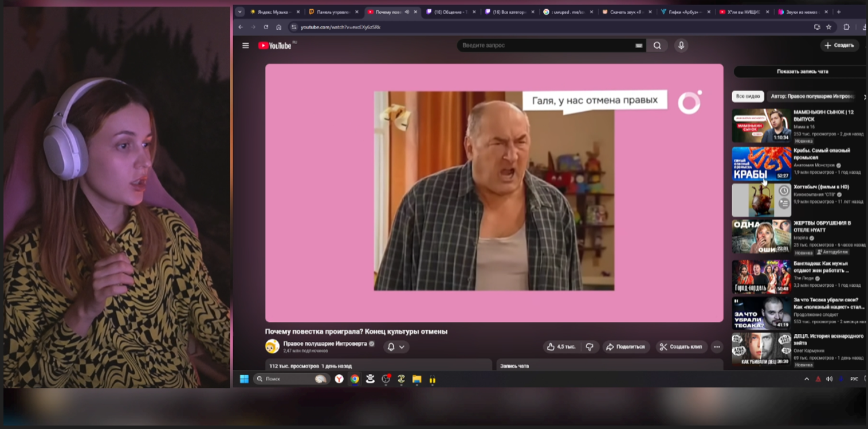868x429 pixels.
Task: Open the browser home page icon
Action: coord(278,27)
